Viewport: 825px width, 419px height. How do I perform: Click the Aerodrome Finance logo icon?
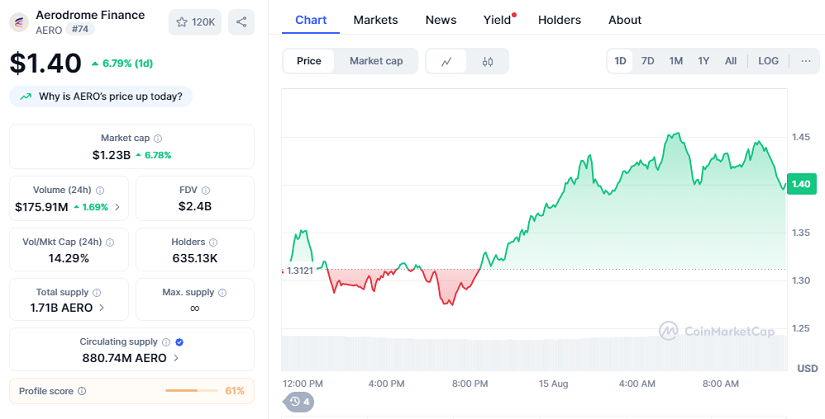coord(19,22)
